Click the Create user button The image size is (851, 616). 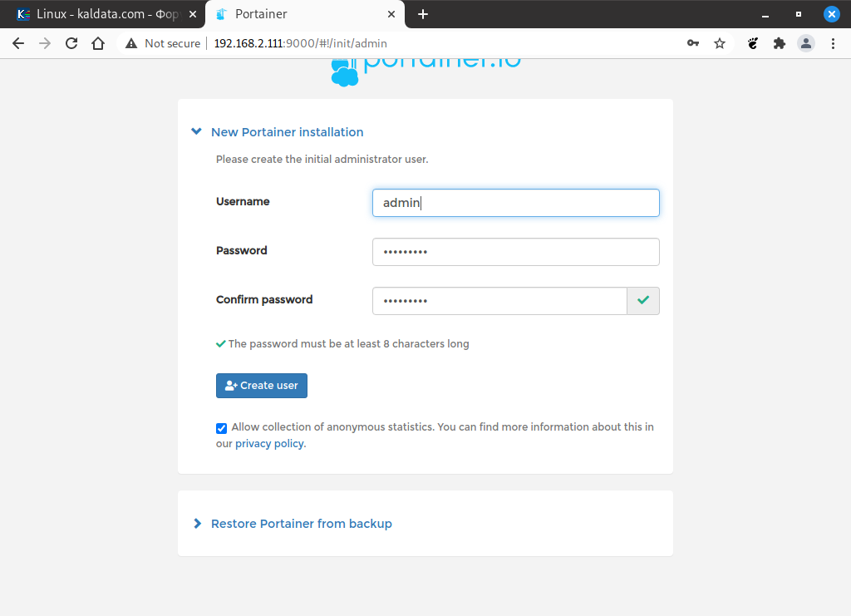pos(262,386)
